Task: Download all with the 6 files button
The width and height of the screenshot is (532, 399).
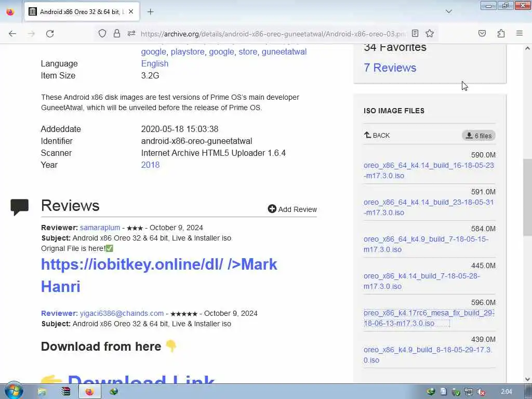Action: pyautogui.click(x=478, y=136)
